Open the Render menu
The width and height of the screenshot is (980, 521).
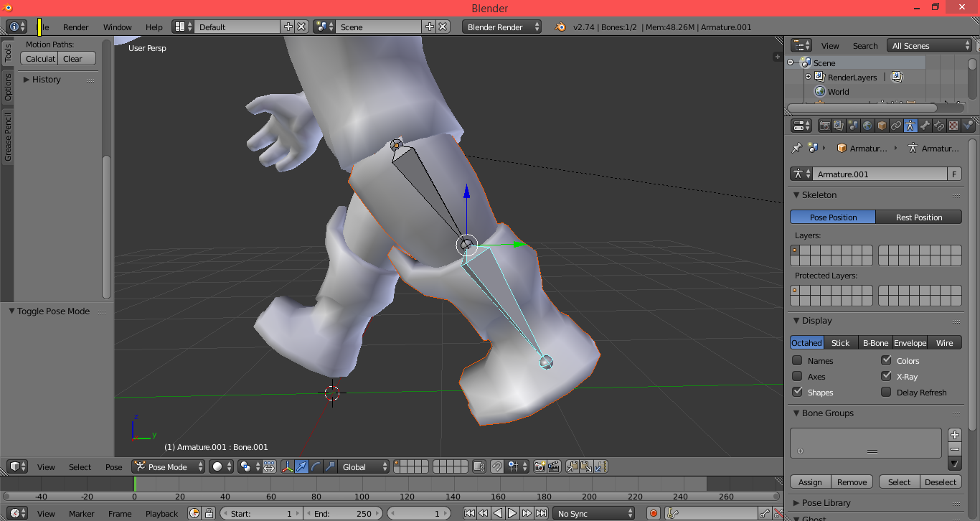click(x=76, y=27)
